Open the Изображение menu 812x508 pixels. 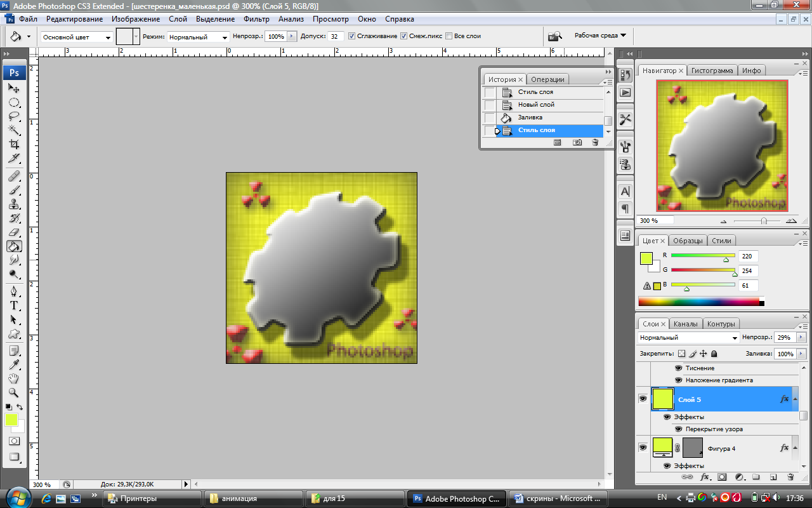click(136, 19)
